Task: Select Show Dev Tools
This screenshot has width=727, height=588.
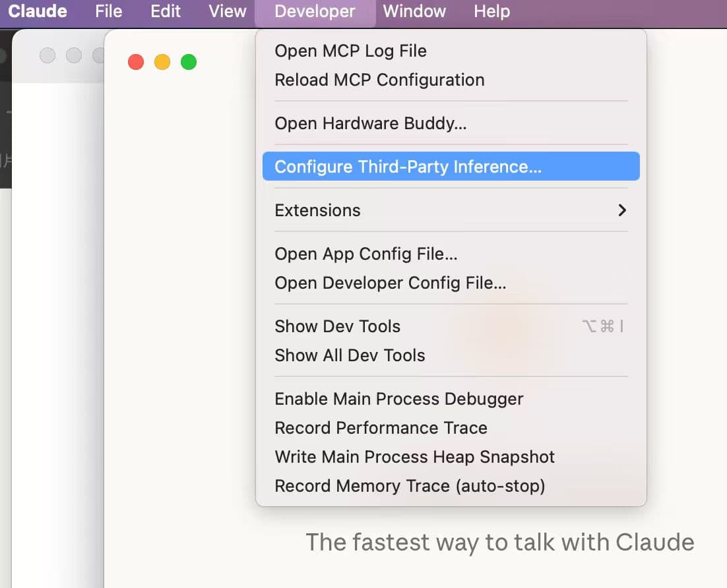Action: (451, 326)
